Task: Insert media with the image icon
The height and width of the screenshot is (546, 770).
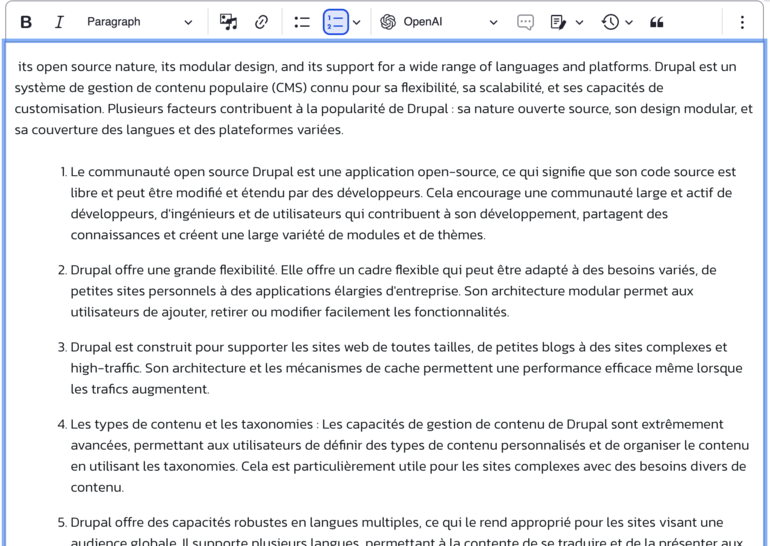Action: click(x=228, y=22)
